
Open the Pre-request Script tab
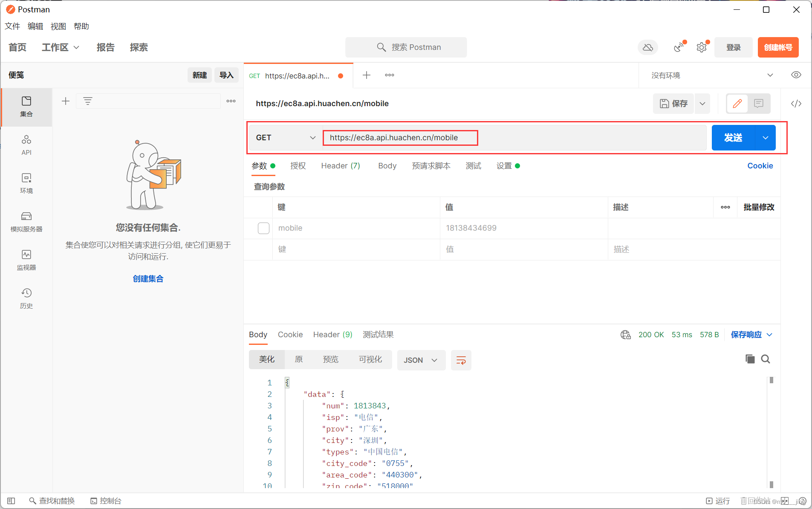point(431,166)
